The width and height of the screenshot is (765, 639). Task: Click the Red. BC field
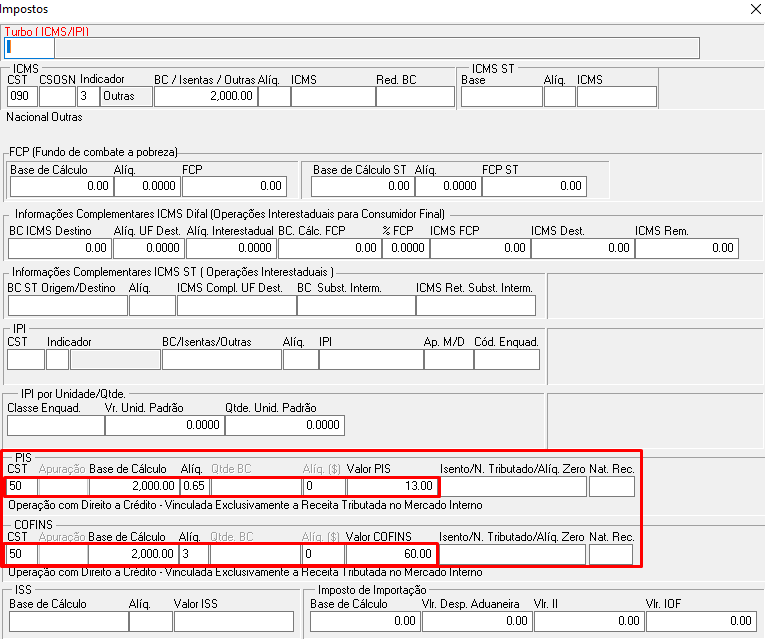coord(415,96)
